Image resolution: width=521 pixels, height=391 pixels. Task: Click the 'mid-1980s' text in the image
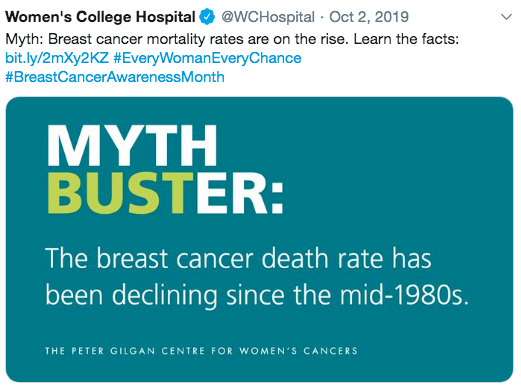(404, 295)
